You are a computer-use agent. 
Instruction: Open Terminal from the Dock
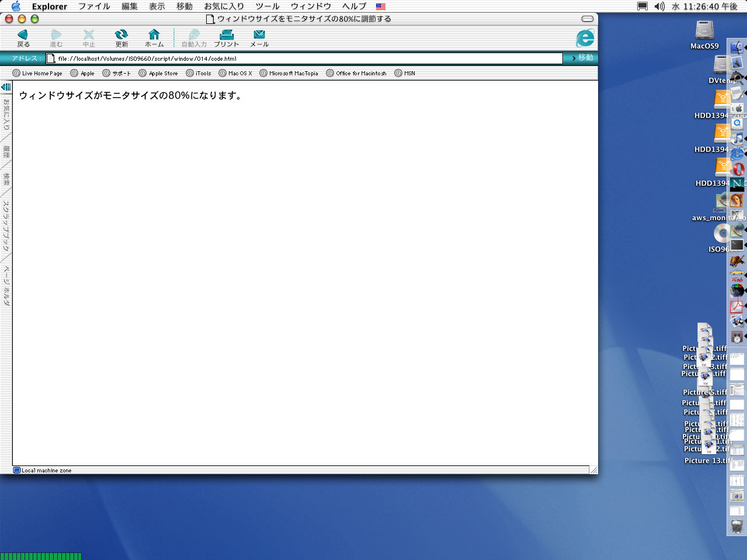tap(737, 245)
